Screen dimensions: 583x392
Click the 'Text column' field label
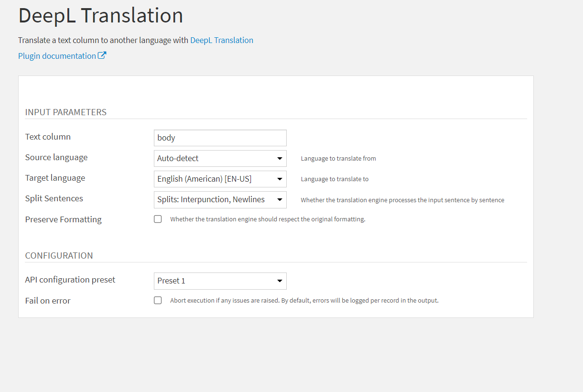[x=48, y=137]
